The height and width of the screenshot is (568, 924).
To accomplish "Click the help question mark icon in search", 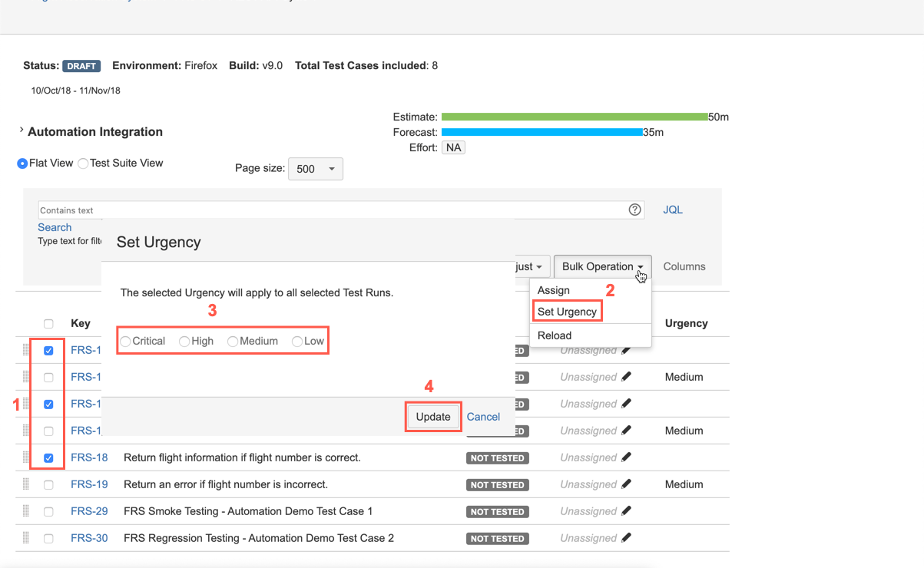I will coord(634,210).
